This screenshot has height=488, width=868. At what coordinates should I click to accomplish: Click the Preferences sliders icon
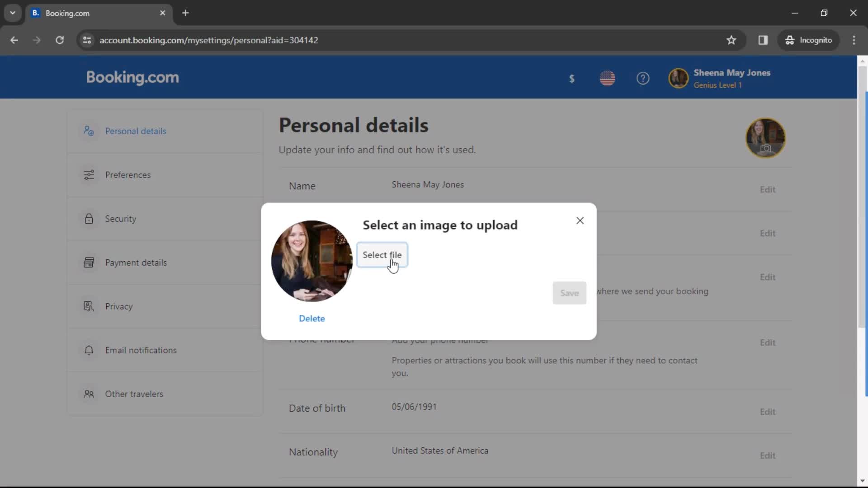click(x=89, y=175)
